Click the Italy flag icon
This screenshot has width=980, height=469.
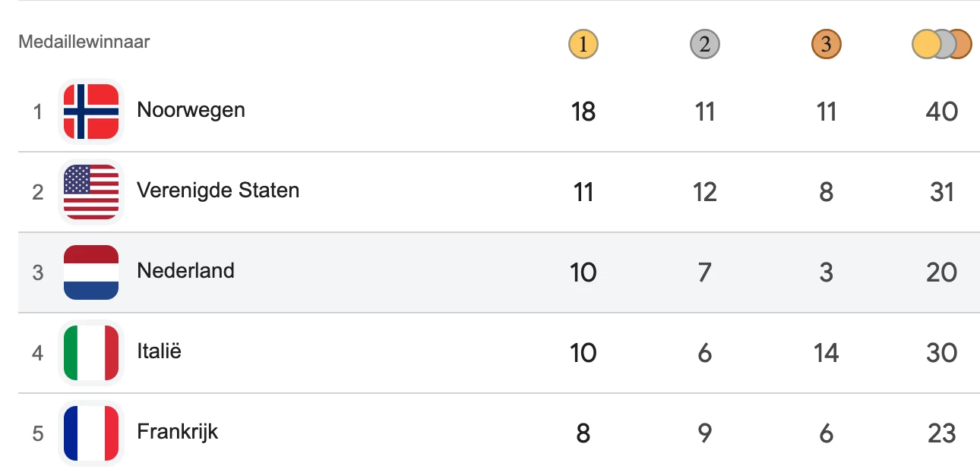91,353
